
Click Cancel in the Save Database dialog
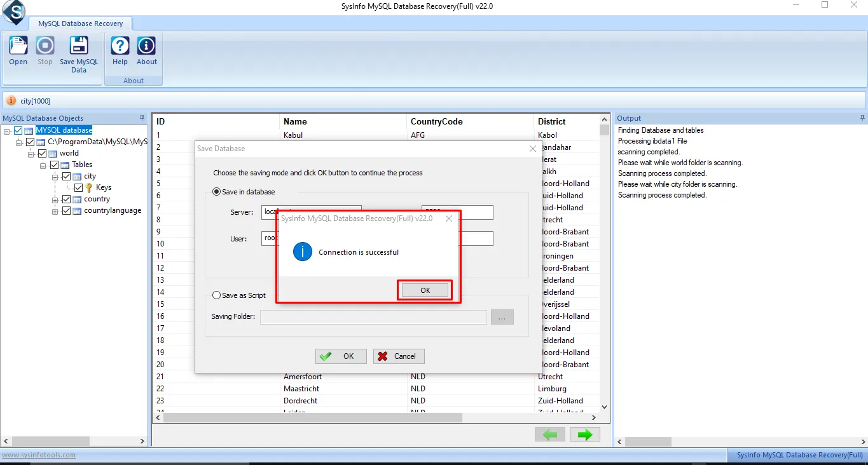398,356
